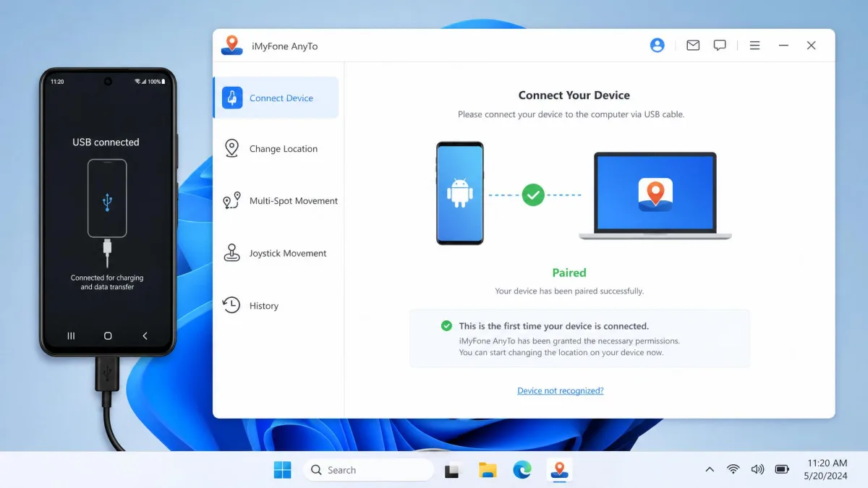Click the Connect Device sidebar icon
The width and height of the screenshot is (868, 488).
231,98
